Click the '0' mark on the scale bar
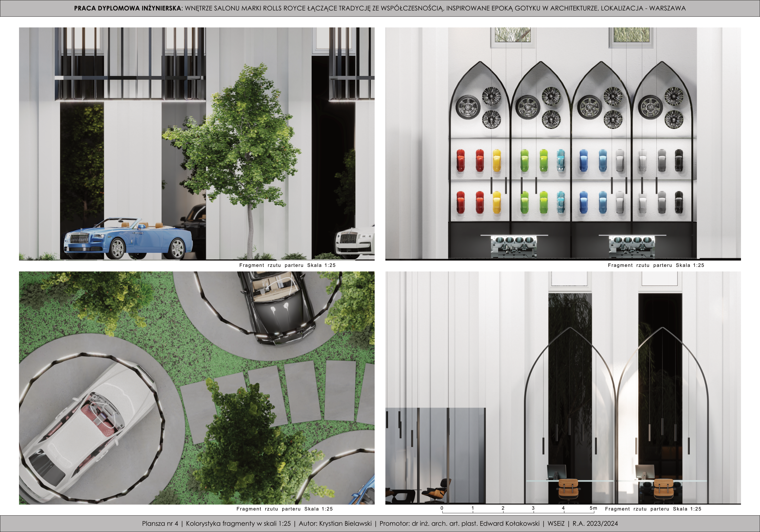Image resolution: width=760 pixels, height=532 pixels. 442,508
